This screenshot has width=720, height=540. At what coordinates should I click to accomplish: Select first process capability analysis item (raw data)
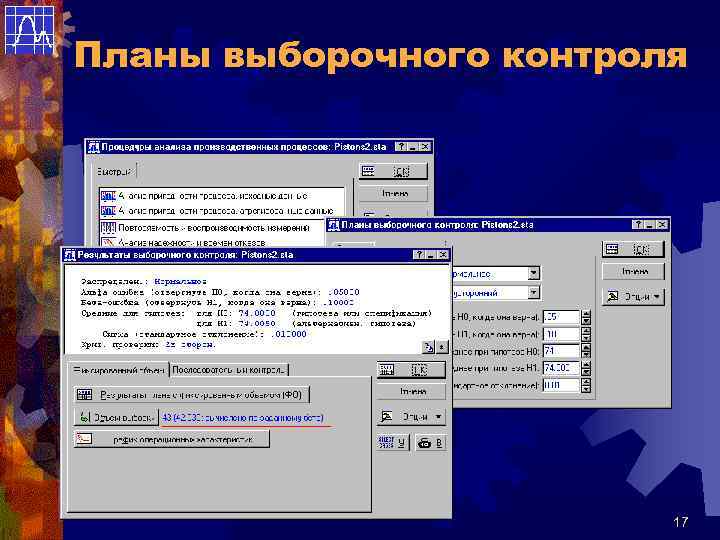(x=222, y=196)
